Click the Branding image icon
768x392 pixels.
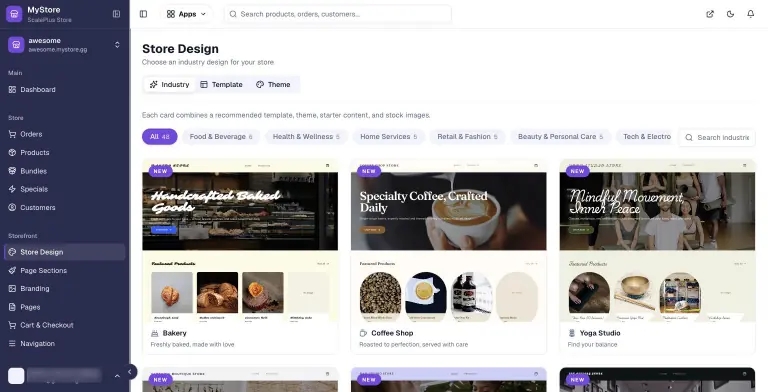click(x=12, y=289)
